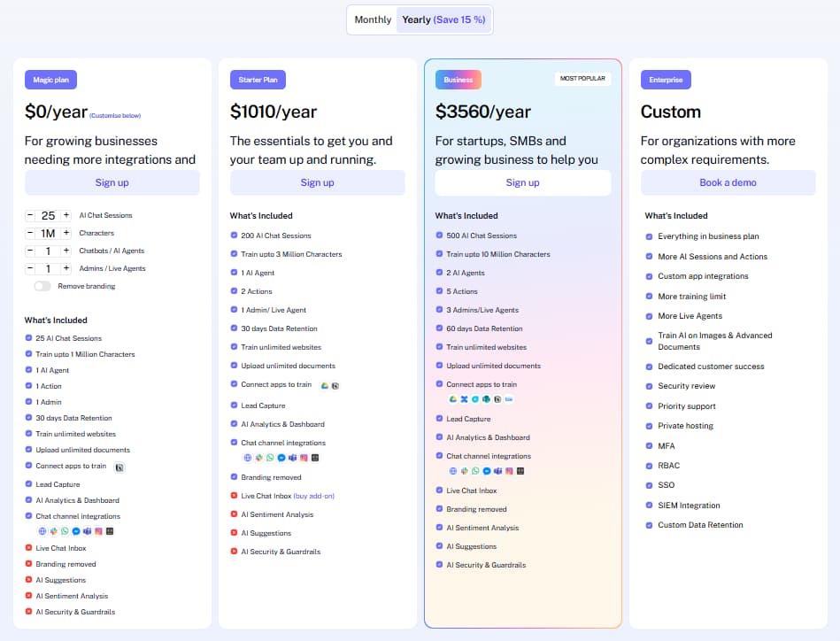Open the buy add-on link
Screen dimensions: 840x641
pos(314,496)
